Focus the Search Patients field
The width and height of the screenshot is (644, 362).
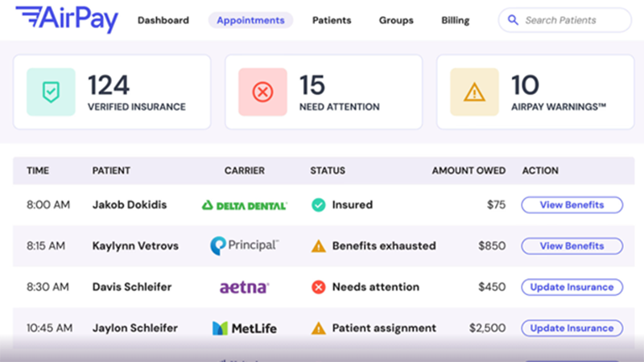pyautogui.click(x=572, y=20)
